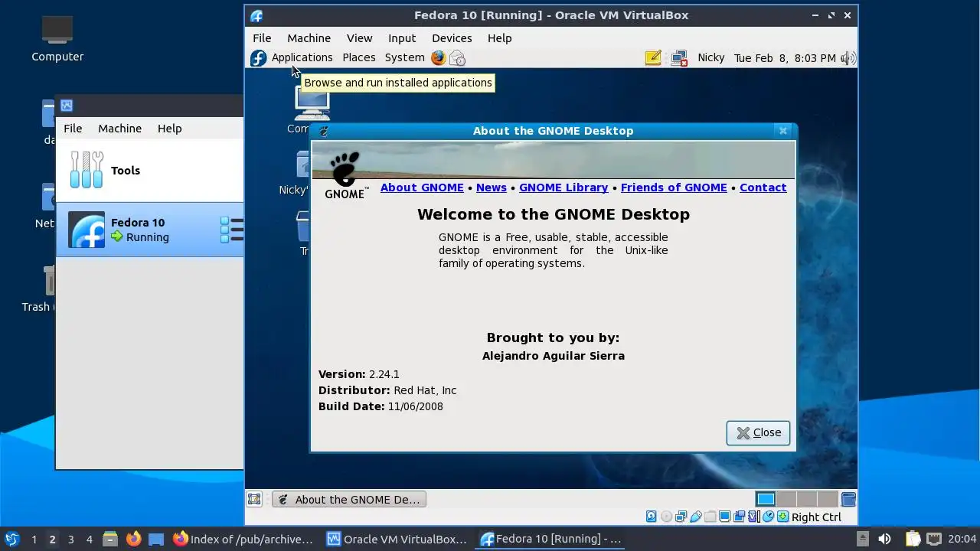980x551 pixels.
Task: Close the About GNOME dialog with Close button
Action: (758, 432)
